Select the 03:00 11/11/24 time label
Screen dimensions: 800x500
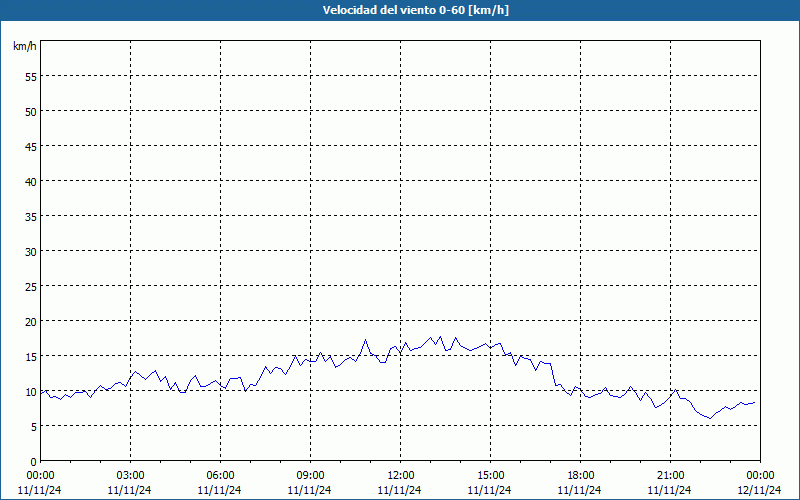tap(130, 483)
